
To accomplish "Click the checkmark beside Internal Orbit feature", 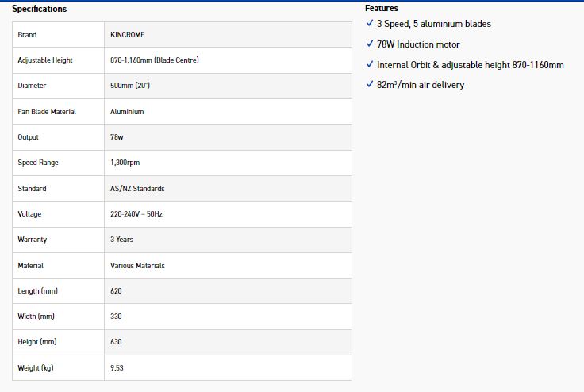I will (x=370, y=65).
